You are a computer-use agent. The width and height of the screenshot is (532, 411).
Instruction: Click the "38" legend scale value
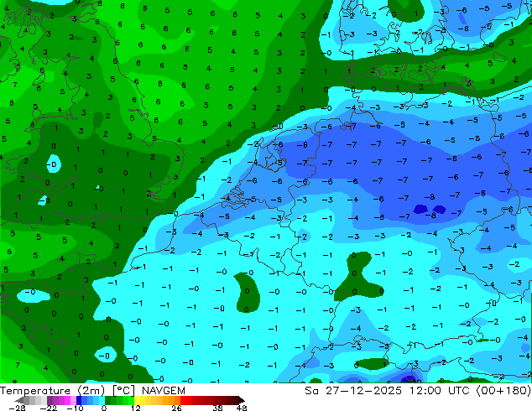coord(218,408)
